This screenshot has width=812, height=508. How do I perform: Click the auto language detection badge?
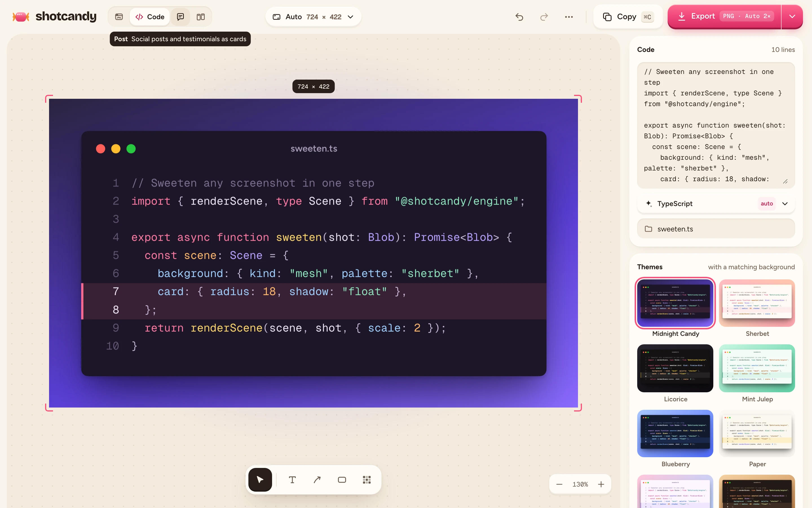point(767,203)
